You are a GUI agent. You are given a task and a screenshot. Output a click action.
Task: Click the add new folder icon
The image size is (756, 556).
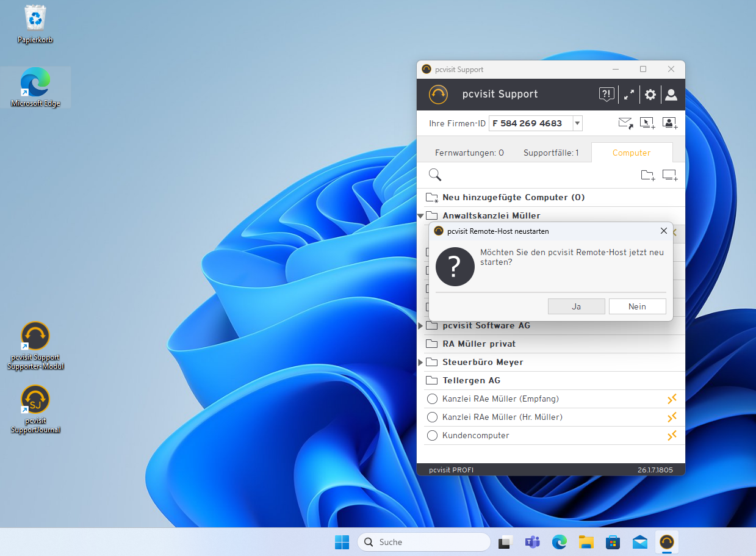[x=648, y=176]
